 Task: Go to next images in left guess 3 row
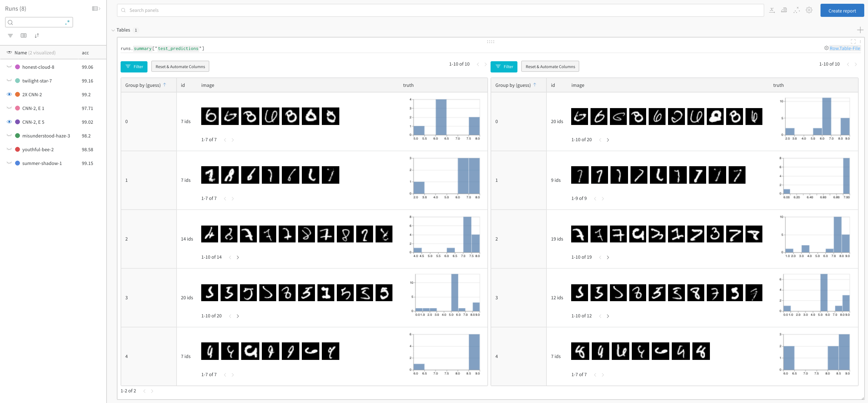[x=238, y=316]
